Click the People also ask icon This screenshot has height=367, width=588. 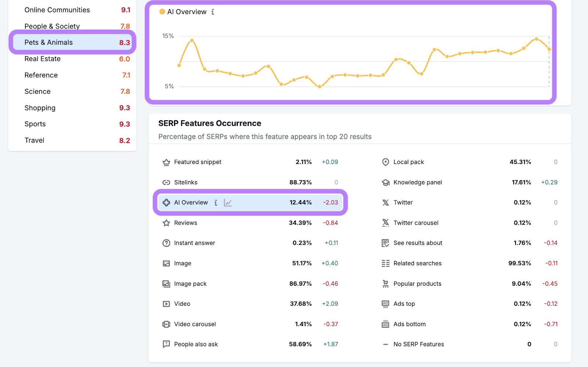point(166,344)
